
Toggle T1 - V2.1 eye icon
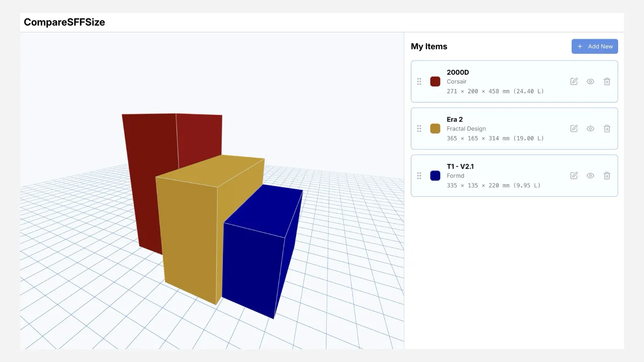(590, 176)
